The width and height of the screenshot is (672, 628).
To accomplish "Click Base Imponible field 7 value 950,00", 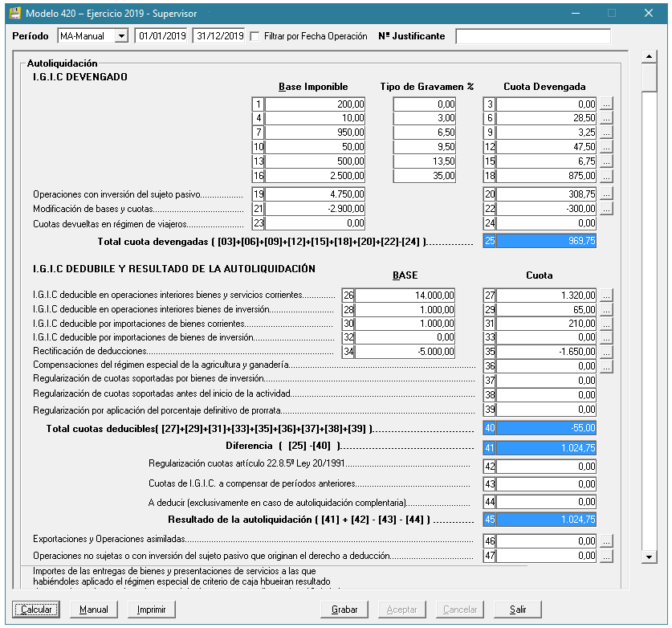I will (315, 133).
